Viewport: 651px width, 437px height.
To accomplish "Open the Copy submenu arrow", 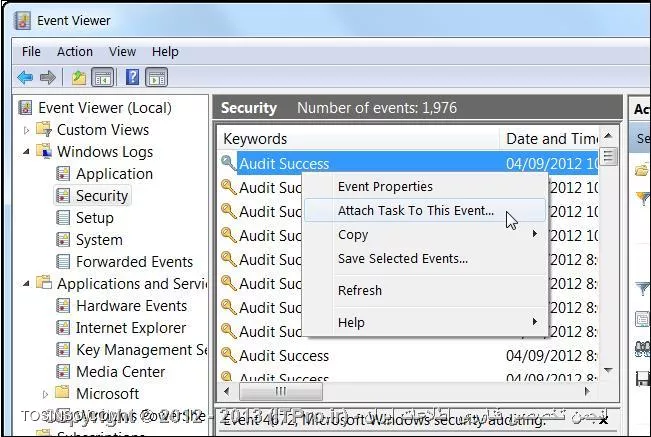I will pyautogui.click(x=535, y=234).
